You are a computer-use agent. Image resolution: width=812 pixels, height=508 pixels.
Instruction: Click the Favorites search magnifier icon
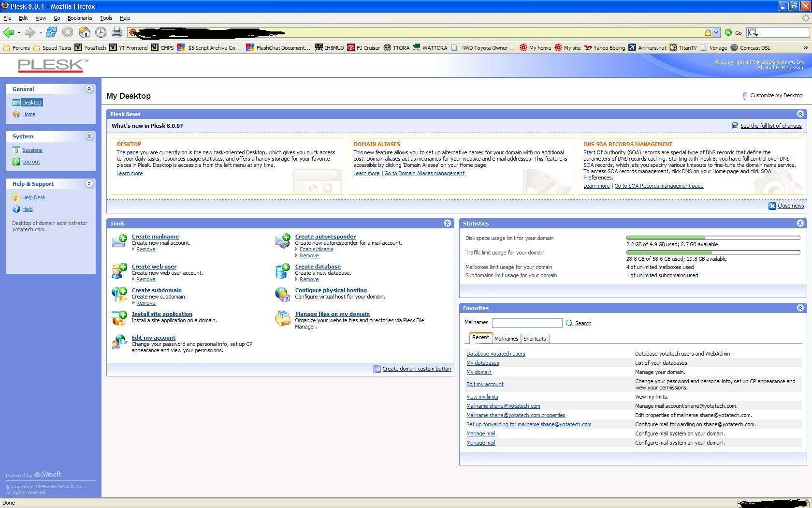point(569,323)
